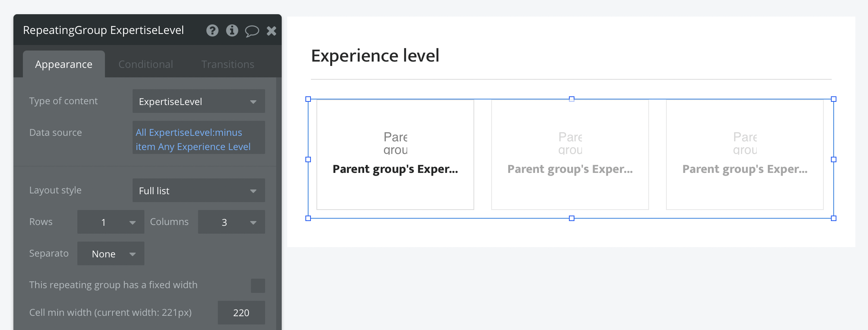Click the top-center resize handle

pos(571,99)
